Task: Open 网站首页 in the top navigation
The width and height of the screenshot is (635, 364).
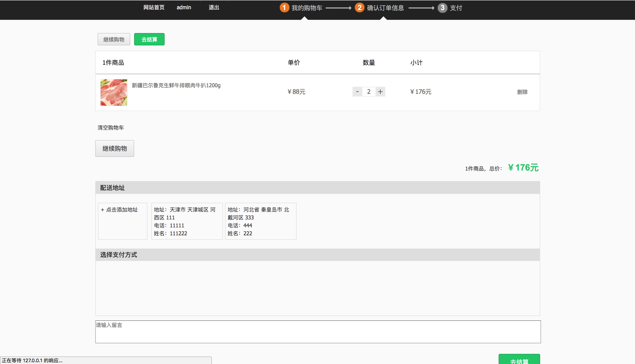Action: [x=154, y=7]
